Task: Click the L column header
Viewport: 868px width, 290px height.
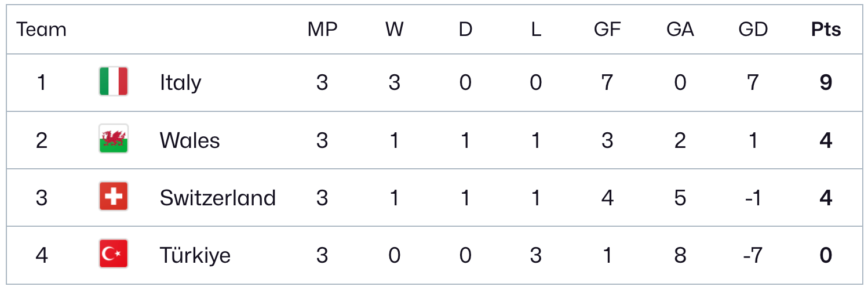Action: coord(536,30)
